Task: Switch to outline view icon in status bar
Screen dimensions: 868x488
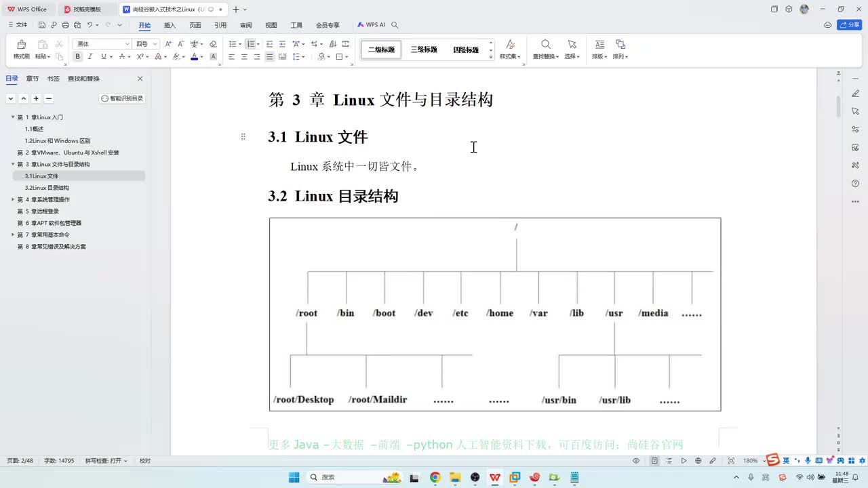Action: point(669,461)
